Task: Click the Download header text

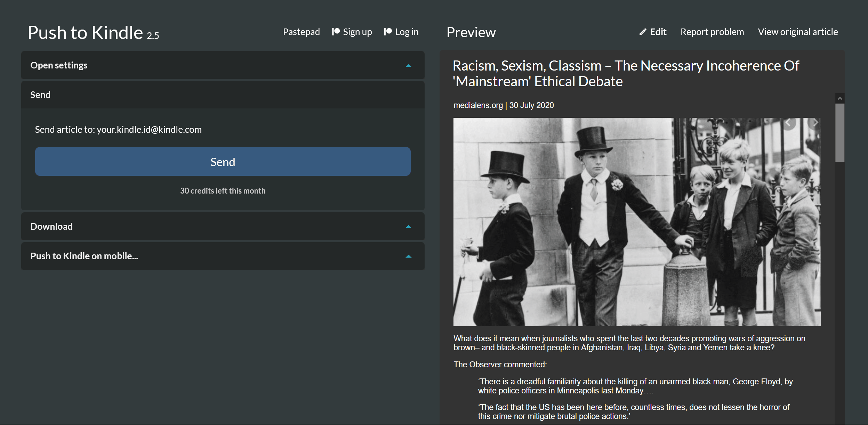Action: [x=51, y=227]
